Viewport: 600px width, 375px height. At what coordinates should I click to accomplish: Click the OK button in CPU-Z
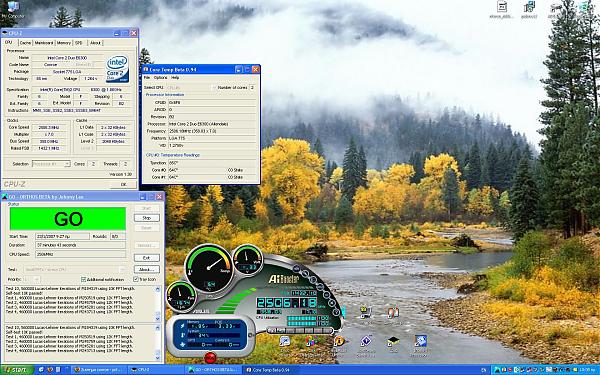pyautogui.click(x=123, y=184)
